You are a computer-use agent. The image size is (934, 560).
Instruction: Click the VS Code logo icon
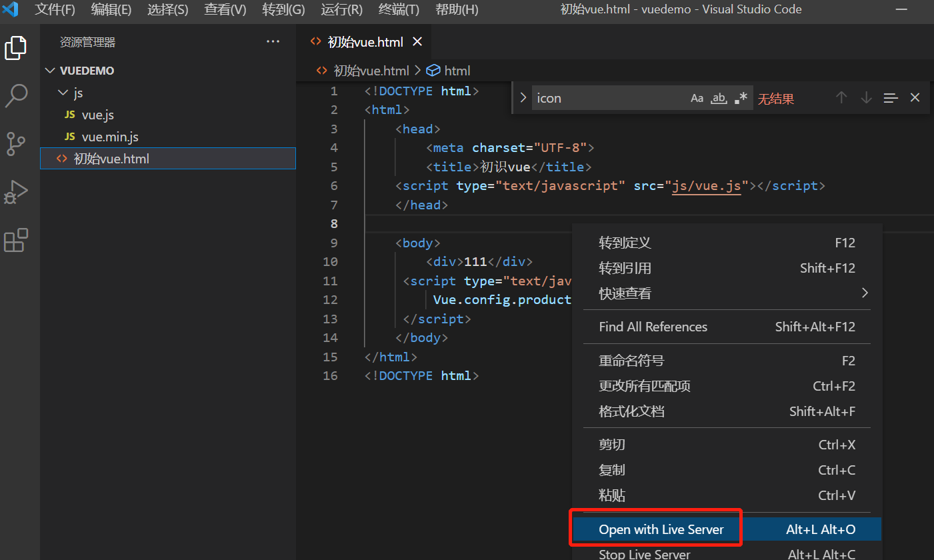point(10,9)
